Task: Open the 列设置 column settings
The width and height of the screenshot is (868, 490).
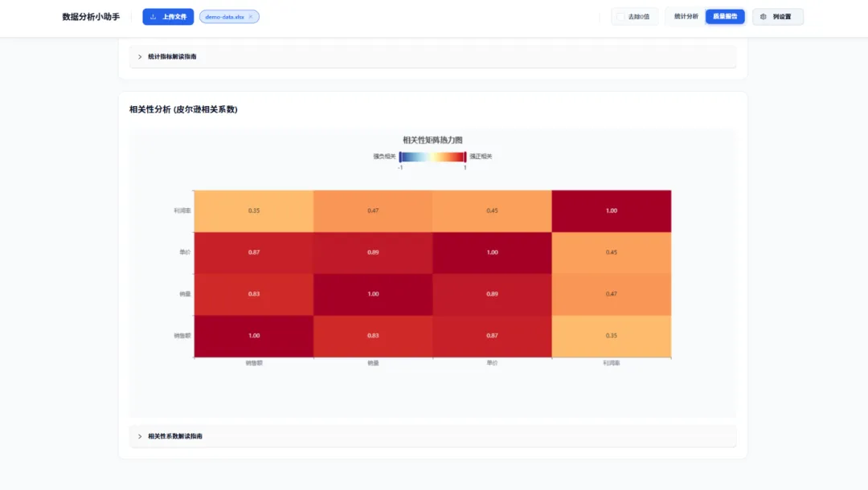Action: pyautogui.click(x=777, y=17)
